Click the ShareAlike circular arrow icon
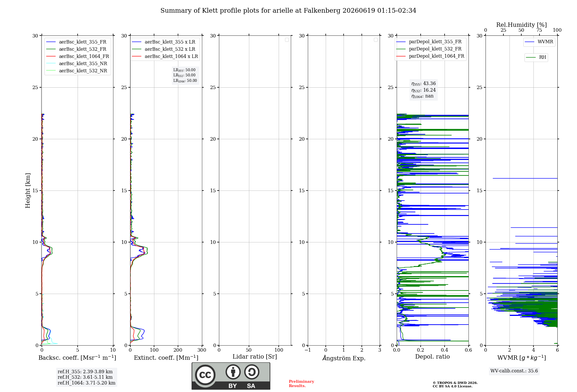Image resolution: width=577 pixels, height=392 pixels. click(x=252, y=372)
